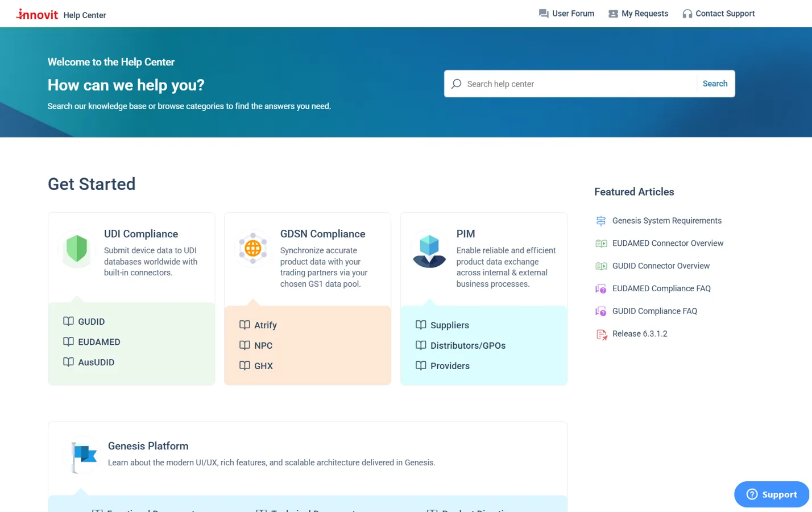Click the blue cube PIM icon

[x=429, y=251]
